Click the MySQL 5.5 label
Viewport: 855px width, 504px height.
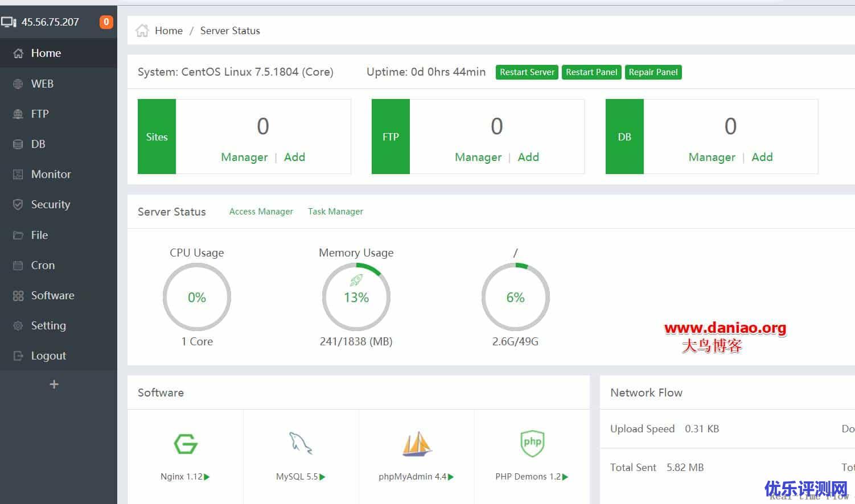click(x=297, y=477)
